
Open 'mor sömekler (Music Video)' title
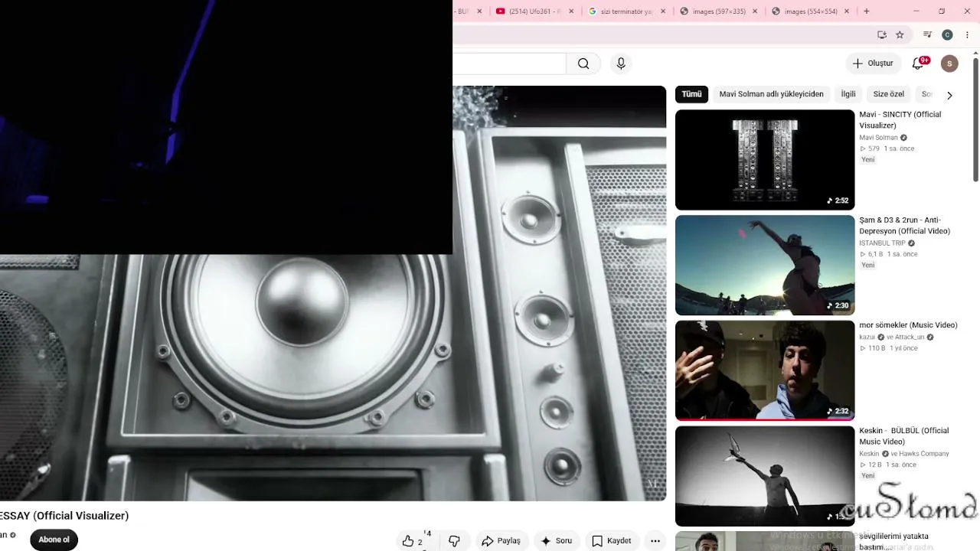click(x=908, y=325)
